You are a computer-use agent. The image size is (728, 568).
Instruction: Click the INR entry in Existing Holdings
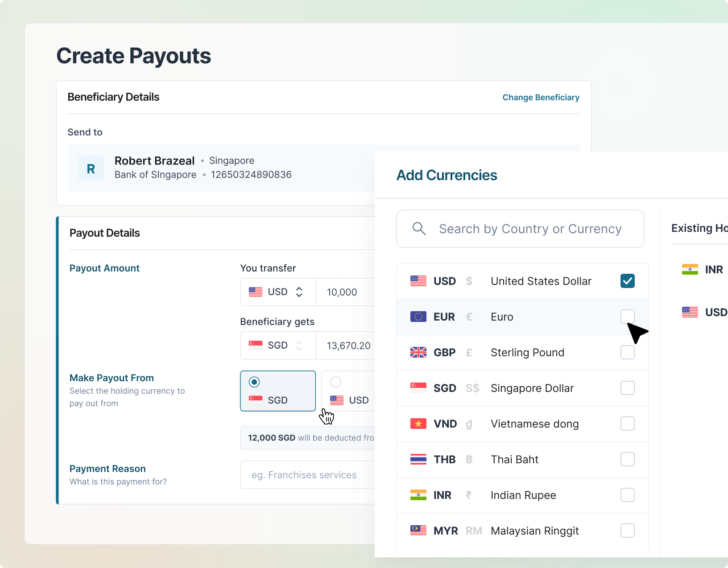[703, 269]
